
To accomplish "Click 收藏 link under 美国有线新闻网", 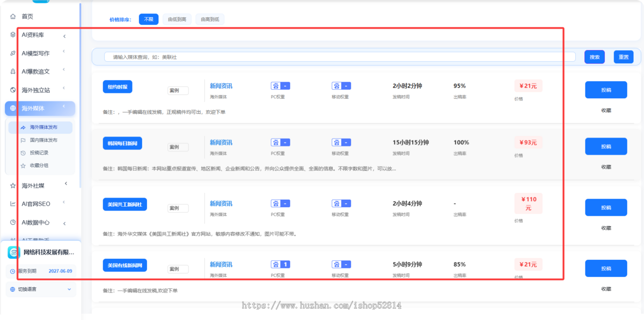I will pos(606,288).
